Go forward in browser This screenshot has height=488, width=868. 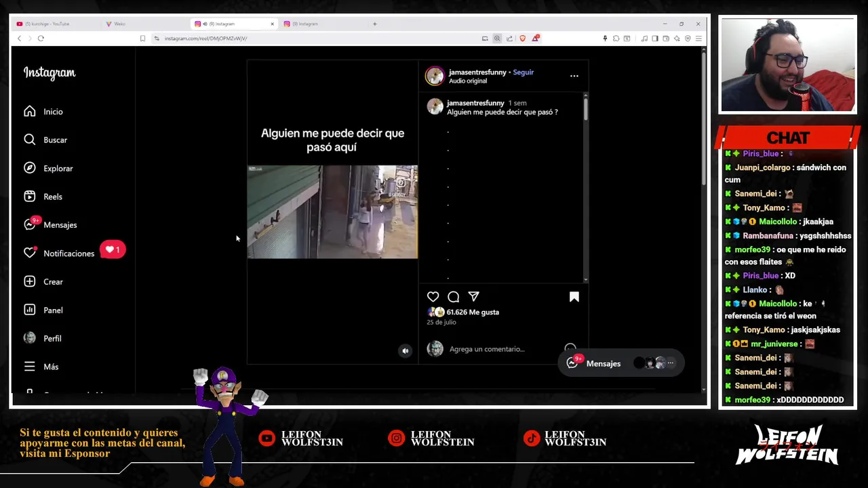pyautogui.click(x=30, y=38)
